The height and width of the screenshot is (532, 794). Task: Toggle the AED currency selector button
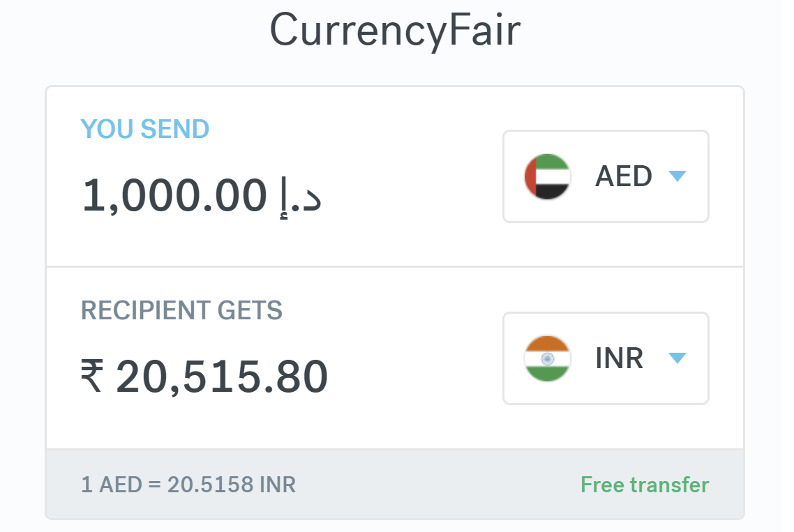pyautogui.click(x=605, y=176)
